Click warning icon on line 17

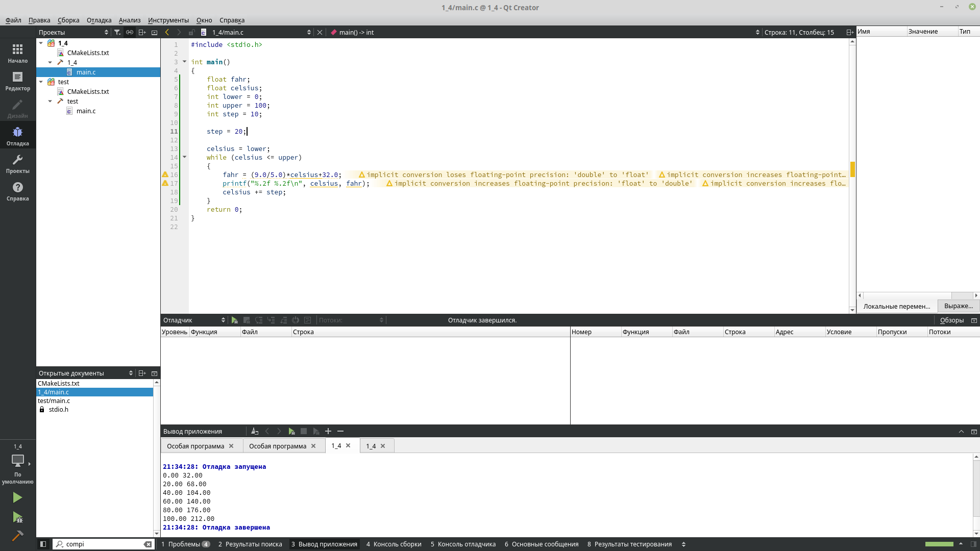[165, 183]
